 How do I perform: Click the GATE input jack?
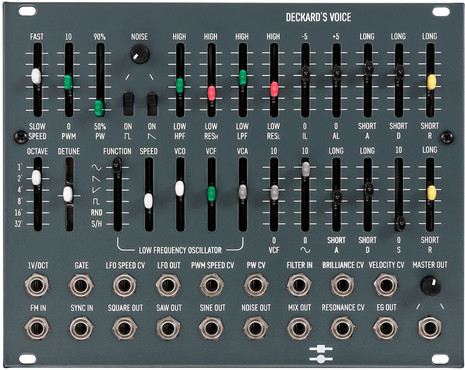click(81, 285)
